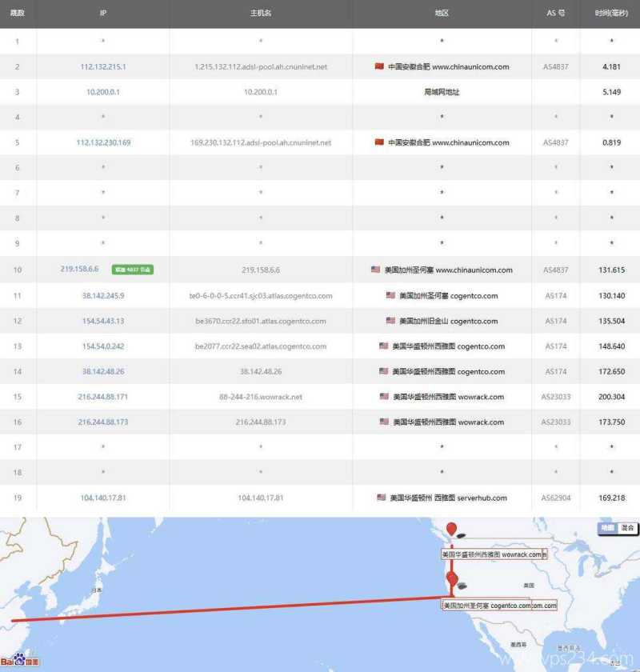Click the cogentco.com label box on the map
This screenshot has width=640, height=672.
(498, 606)
